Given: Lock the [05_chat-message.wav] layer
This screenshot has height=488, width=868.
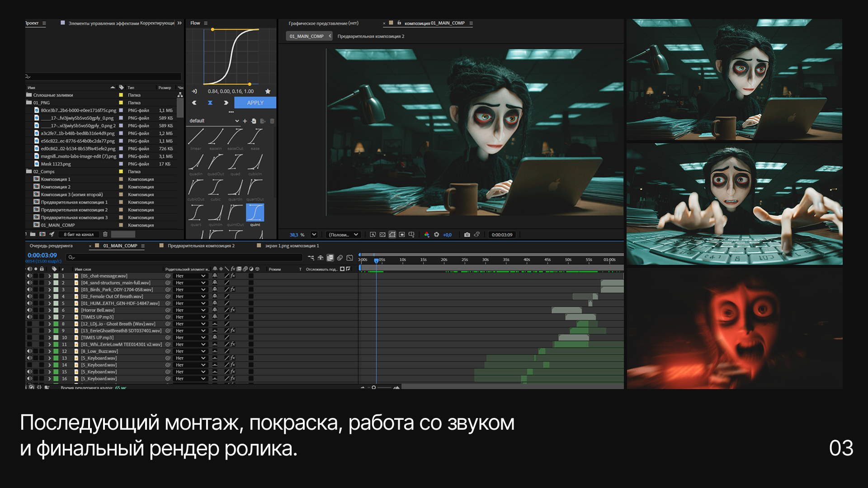Looking at the screenshot, I should click(42, 276).
